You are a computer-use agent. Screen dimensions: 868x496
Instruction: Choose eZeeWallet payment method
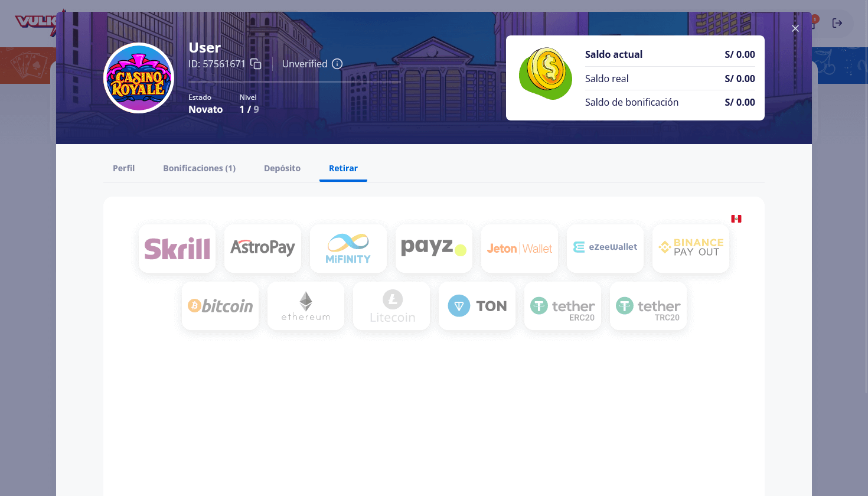(605, 249)
